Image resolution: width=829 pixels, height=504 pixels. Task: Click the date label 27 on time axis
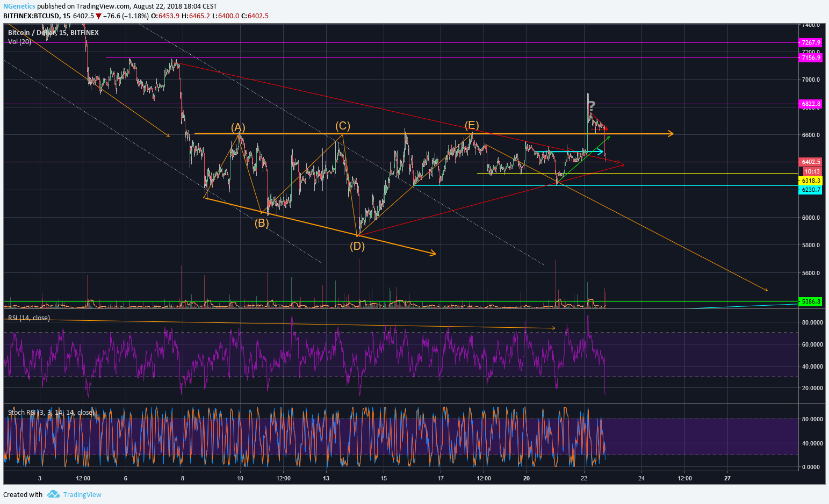727,478
